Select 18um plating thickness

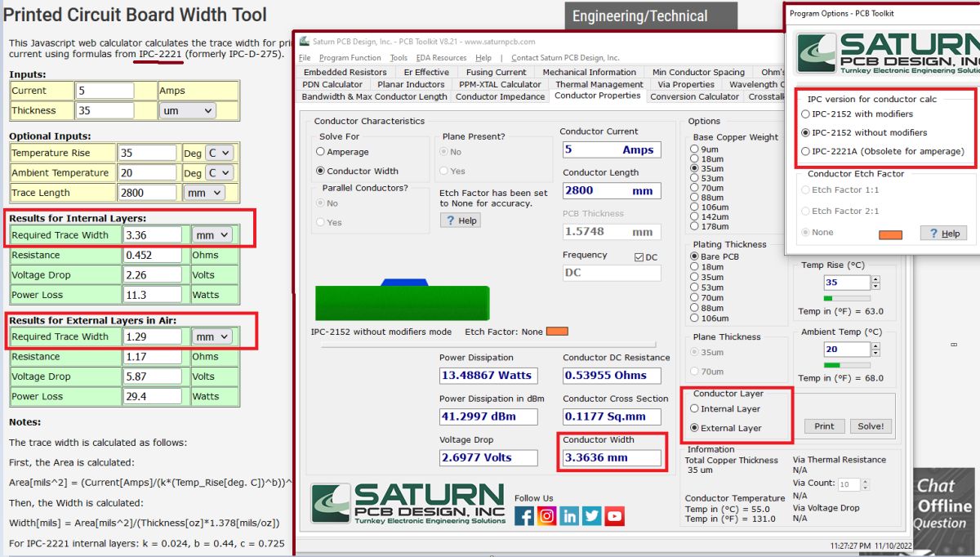pyautogui.click(x=695, y=266)
